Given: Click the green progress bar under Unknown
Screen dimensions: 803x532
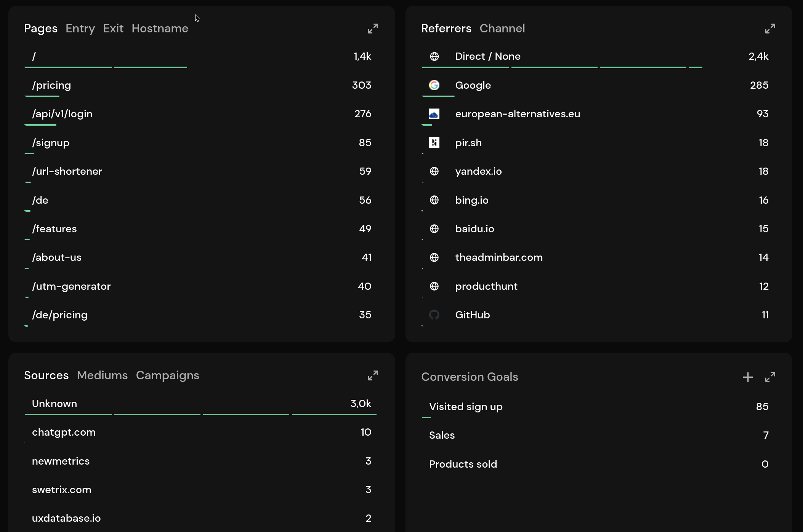Looking at the screenshot, I should pyautogui.click(x=152, y=414).
